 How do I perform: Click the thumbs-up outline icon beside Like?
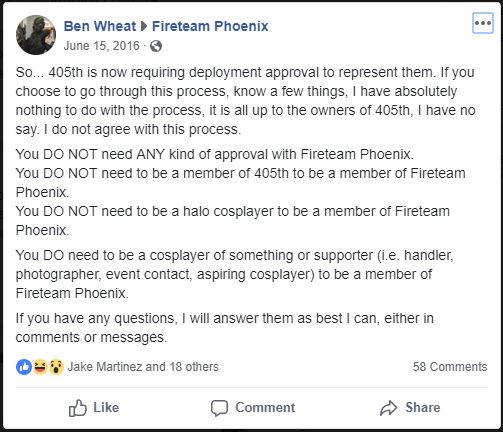tap(78, 408)
